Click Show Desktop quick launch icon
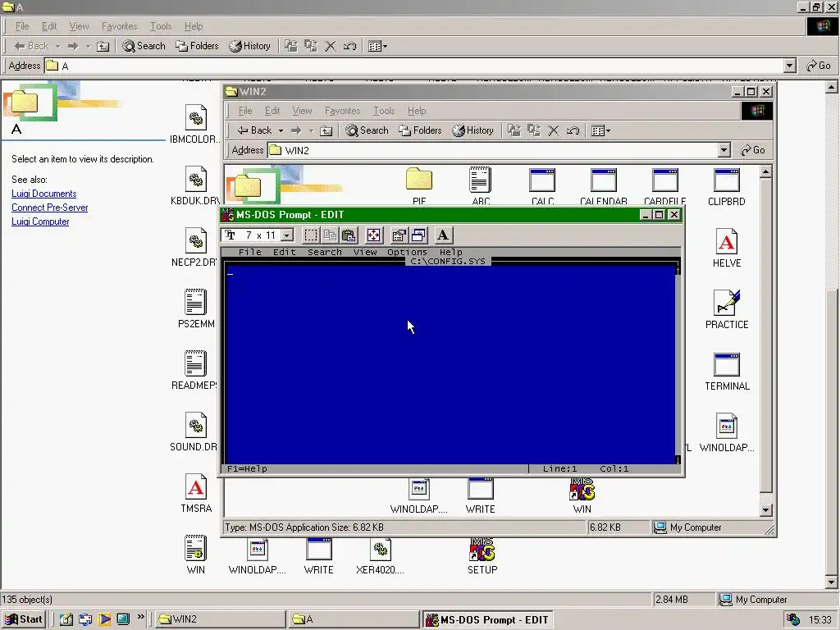 (66, 619)
